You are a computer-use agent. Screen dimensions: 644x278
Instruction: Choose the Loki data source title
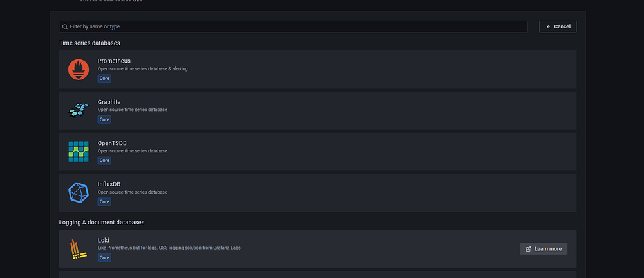[x=104, y=241]
